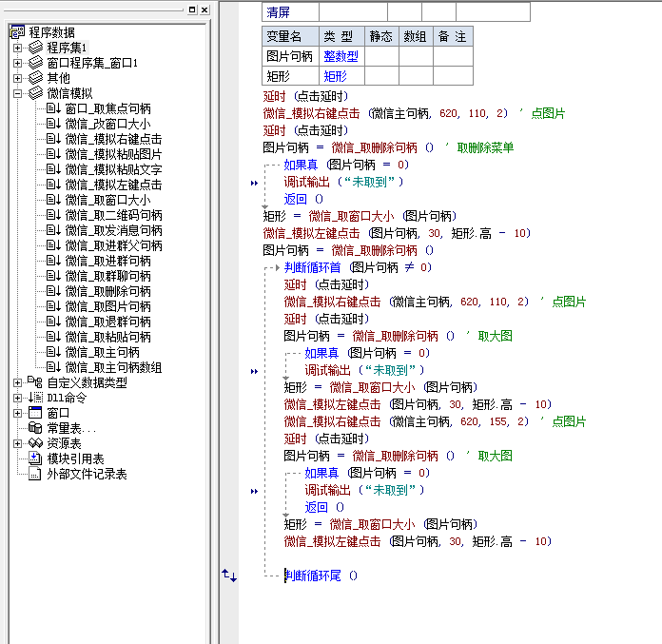Click the 常量表 icon
This screenshot has width=662, height=644.
(x=35, y=428)
